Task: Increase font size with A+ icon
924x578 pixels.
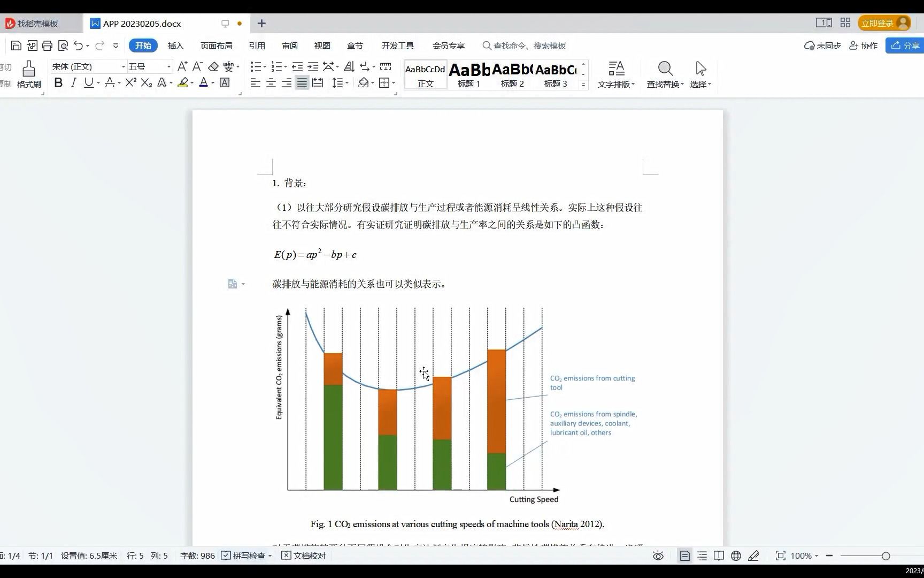Action: [182, 66]
